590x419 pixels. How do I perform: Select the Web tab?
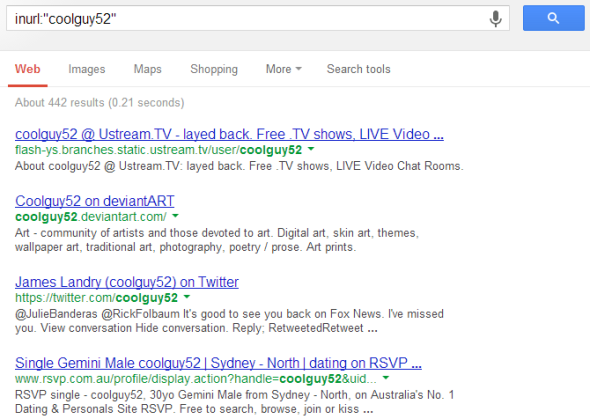click(27, 69)
